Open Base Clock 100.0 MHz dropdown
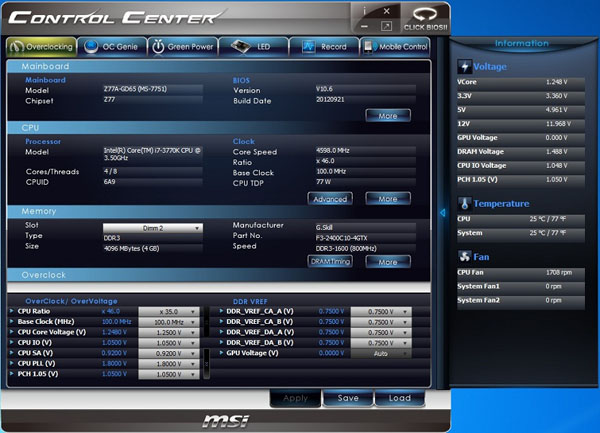The image size is (600, 433). tap(169, 322)
